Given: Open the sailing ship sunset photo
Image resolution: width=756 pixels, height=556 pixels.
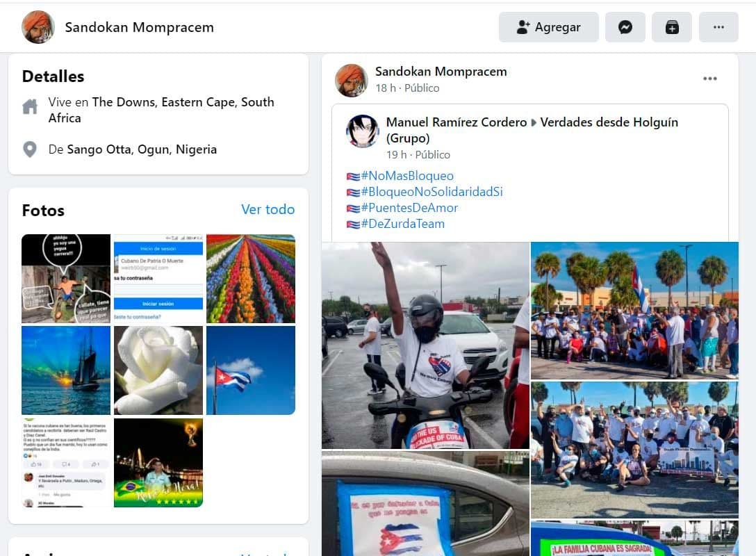Looking at the screenshot, I should coord(66,370).
